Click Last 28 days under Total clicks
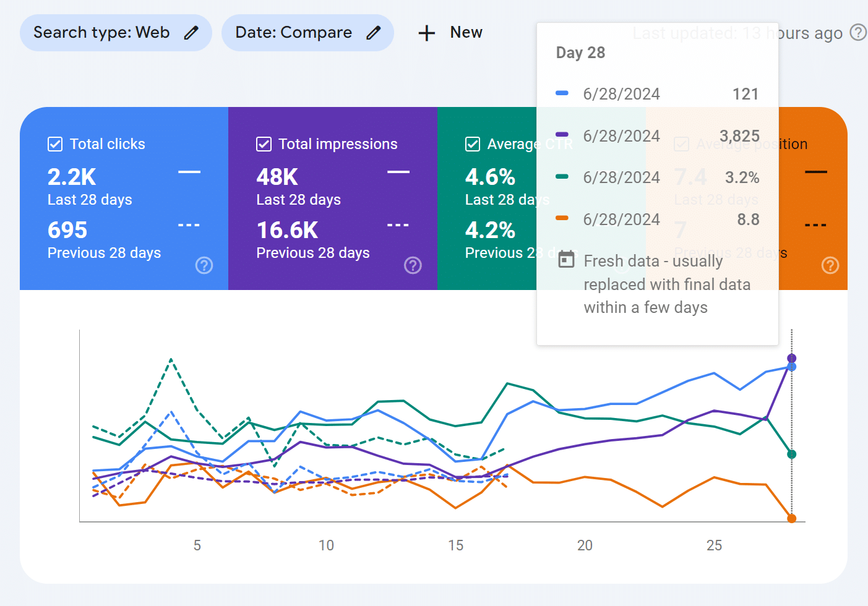The image size is (868, 606). point(90,200)
